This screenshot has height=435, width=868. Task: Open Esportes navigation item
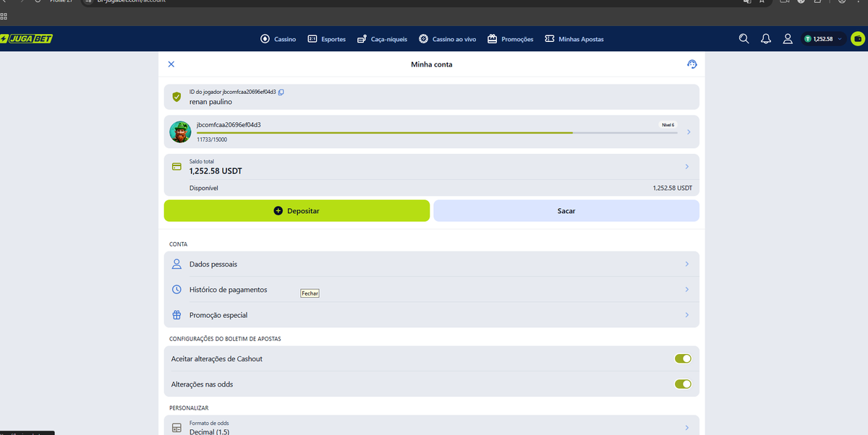327,39
